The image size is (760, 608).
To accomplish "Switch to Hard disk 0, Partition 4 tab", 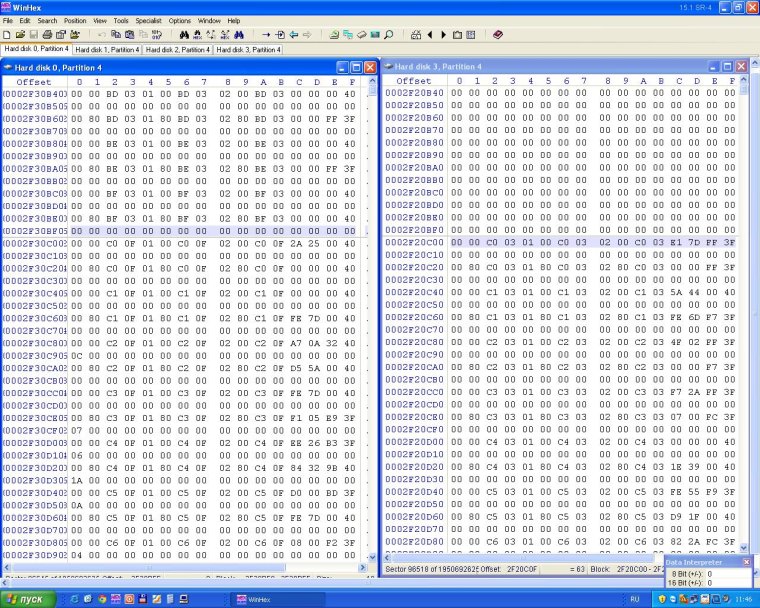I will (36, 49).
